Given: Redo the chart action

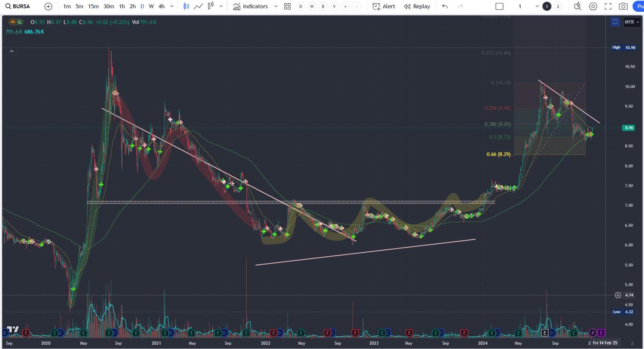Looking at the screenshot, I should (x=460, y=6).
